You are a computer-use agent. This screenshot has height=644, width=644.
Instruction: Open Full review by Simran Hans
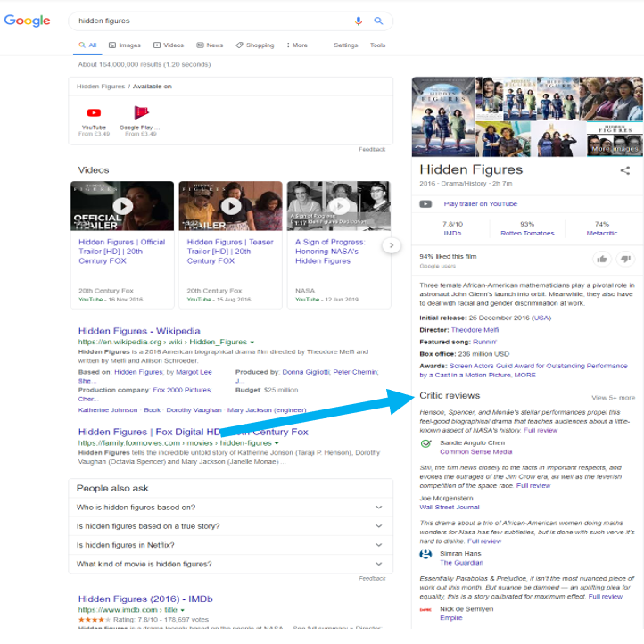point(484,541)
